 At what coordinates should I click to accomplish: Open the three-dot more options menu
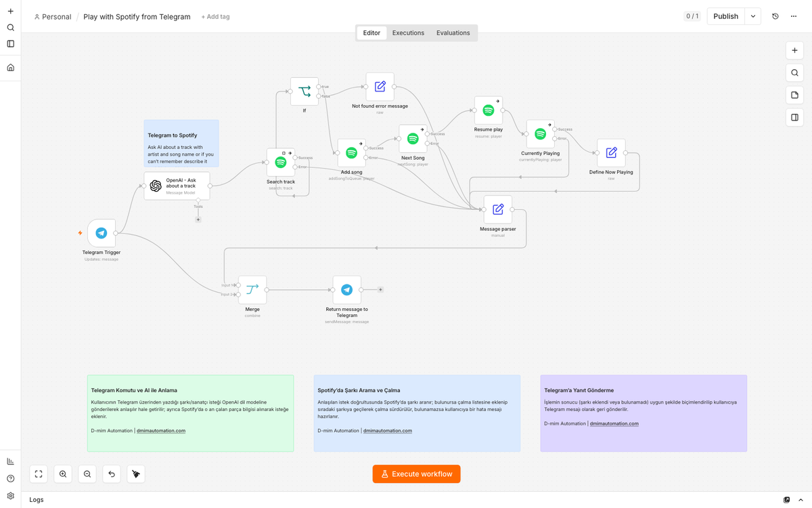click(794, 16)
